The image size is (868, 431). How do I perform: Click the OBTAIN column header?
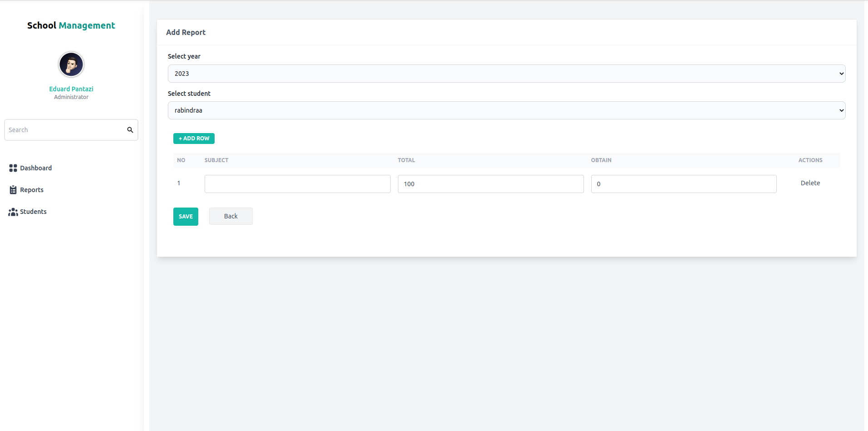click(x=601, y=160)
